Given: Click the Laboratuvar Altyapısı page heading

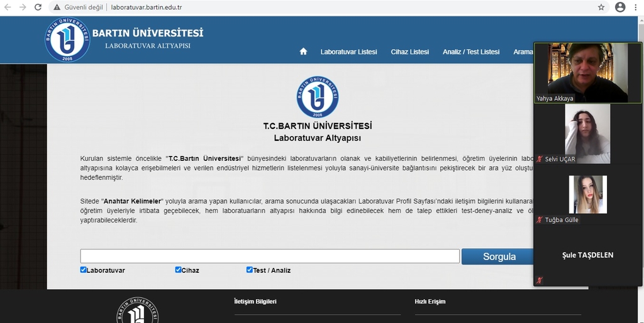Looking at the screenshot, I should (x=318, y=138).
